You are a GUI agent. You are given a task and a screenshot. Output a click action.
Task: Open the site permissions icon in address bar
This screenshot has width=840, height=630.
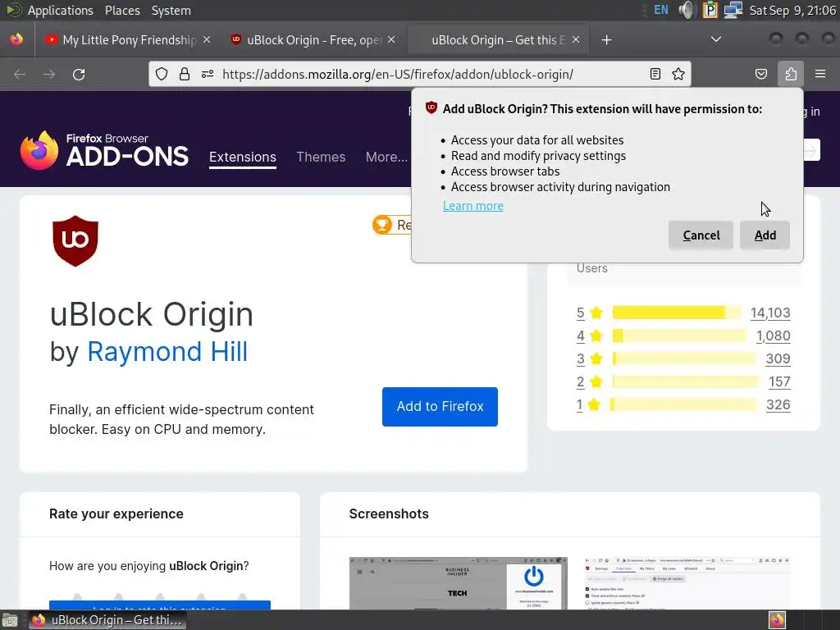click(x=208, y=74)
